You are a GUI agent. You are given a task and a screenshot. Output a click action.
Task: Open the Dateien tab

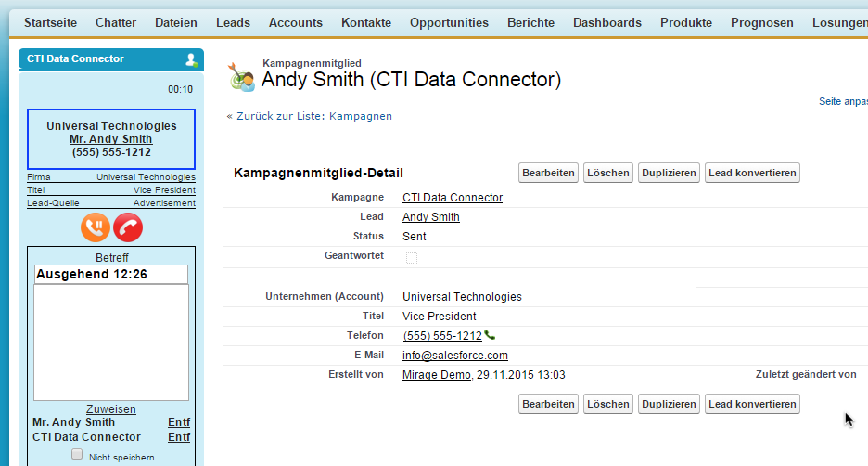[x=176, y=22]
